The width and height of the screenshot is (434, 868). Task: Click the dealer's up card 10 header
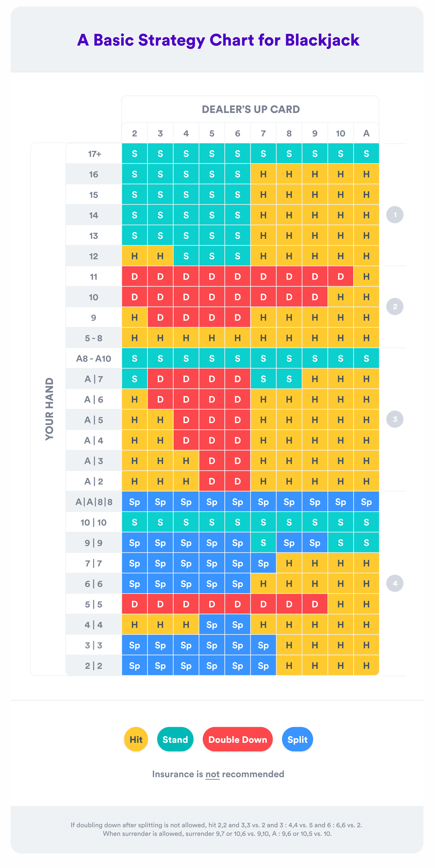tap(340, 133)
